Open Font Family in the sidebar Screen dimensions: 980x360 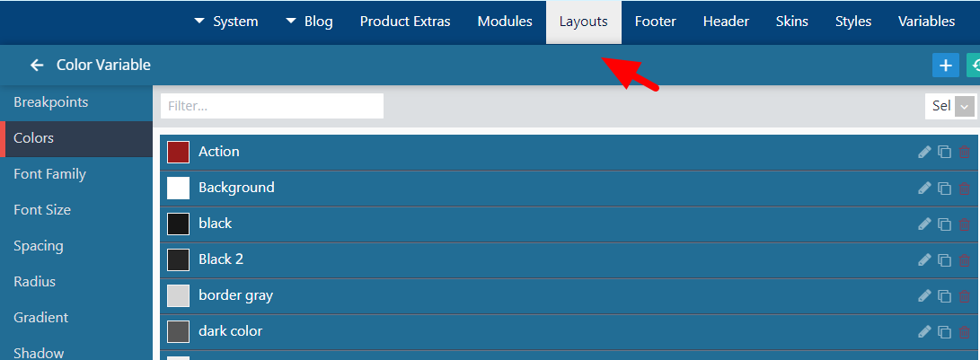[x=76, y=174]
